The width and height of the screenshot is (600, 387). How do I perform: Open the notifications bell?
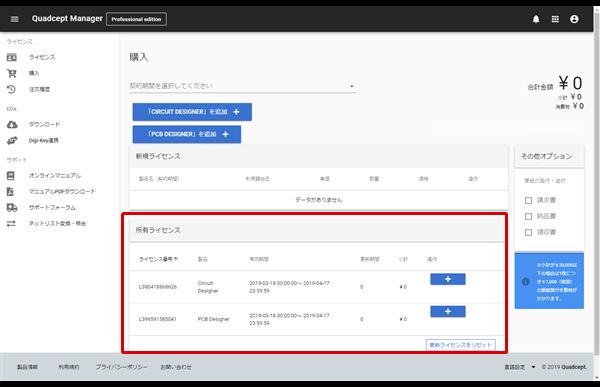tap(536, 19)
